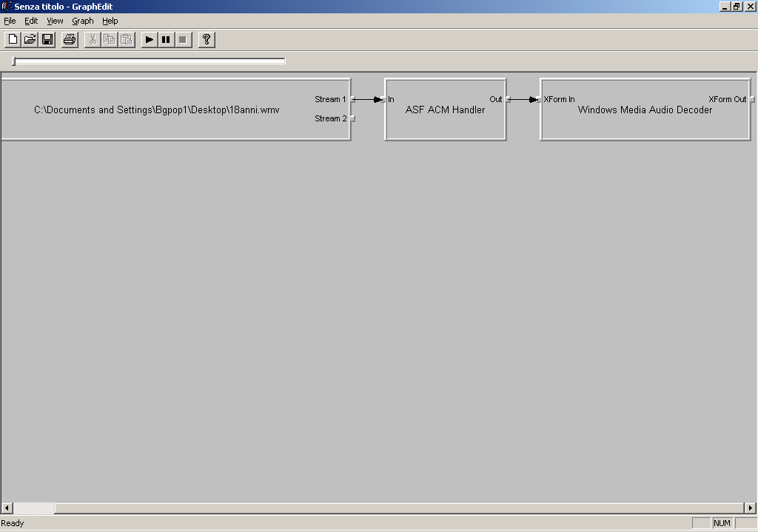
Task: Close the GraphEdit window
Action: pos(750,6)
